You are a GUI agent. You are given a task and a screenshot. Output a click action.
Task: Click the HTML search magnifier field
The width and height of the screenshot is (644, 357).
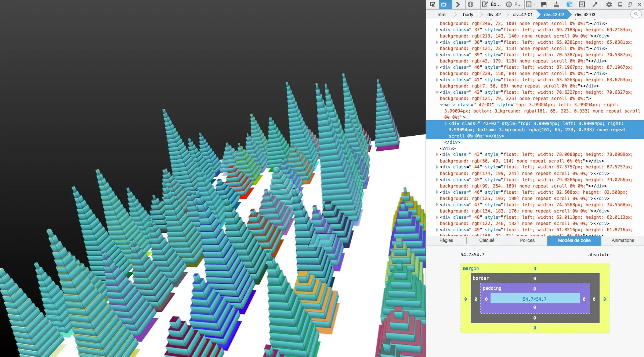coord(636,14)
